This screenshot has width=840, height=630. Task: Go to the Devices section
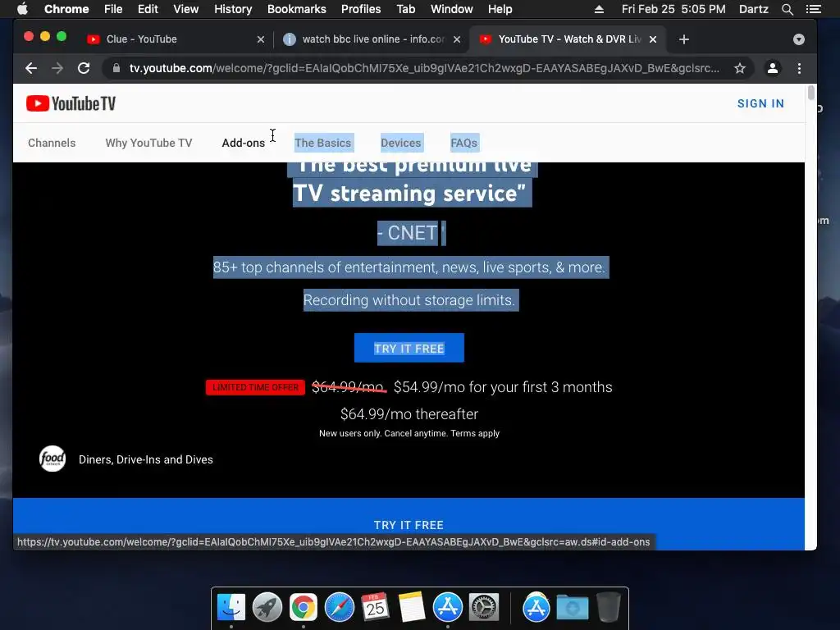click(x=400, y=143)
